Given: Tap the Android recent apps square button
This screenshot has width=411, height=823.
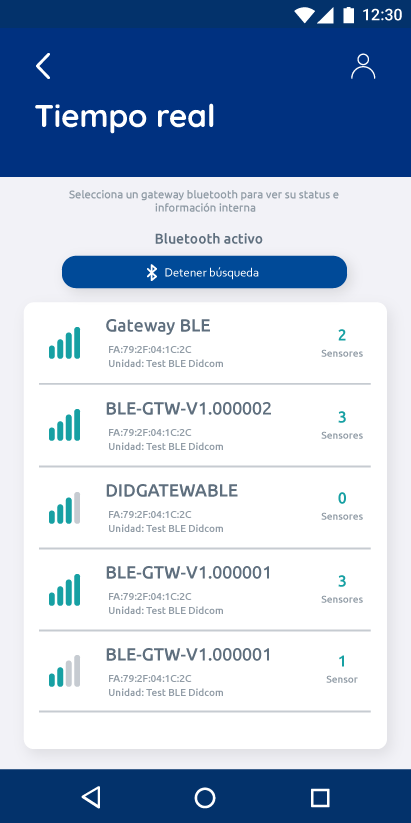Looking at the screenshot, I should tap(320, 797).
